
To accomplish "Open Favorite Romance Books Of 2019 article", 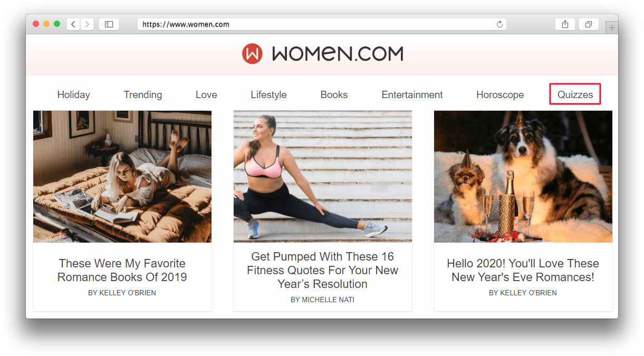I will pos(122,270).
